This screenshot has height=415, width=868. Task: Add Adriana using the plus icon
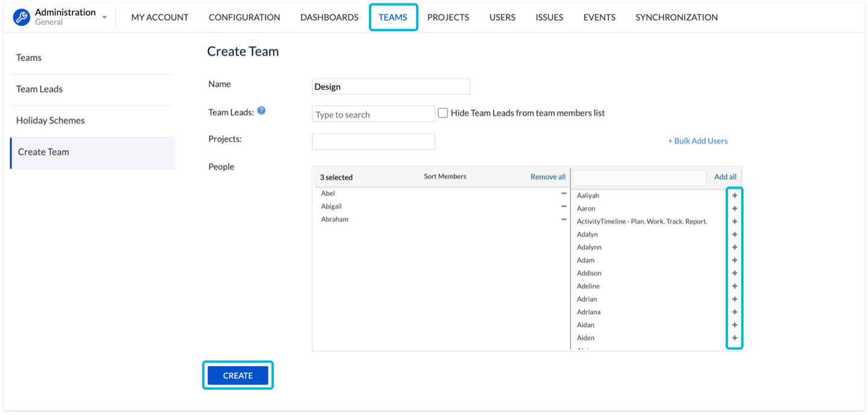[734, 312]
